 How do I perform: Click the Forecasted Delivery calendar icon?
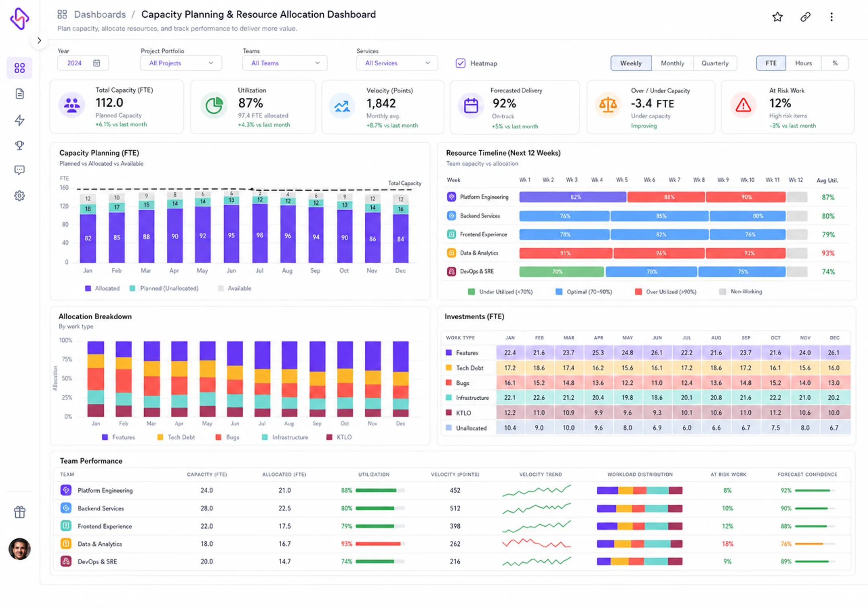tap(471, 106)
